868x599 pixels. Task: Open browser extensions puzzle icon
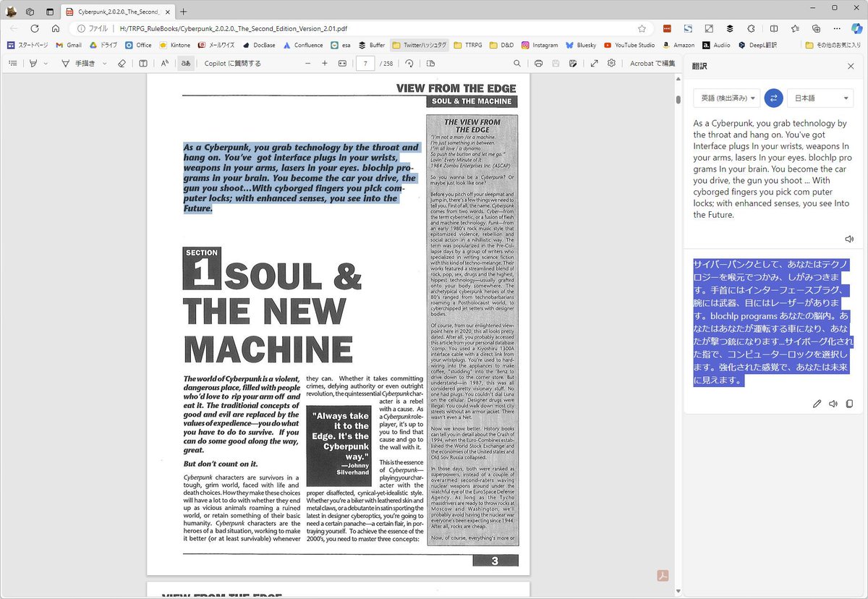[x=751, y=28]
